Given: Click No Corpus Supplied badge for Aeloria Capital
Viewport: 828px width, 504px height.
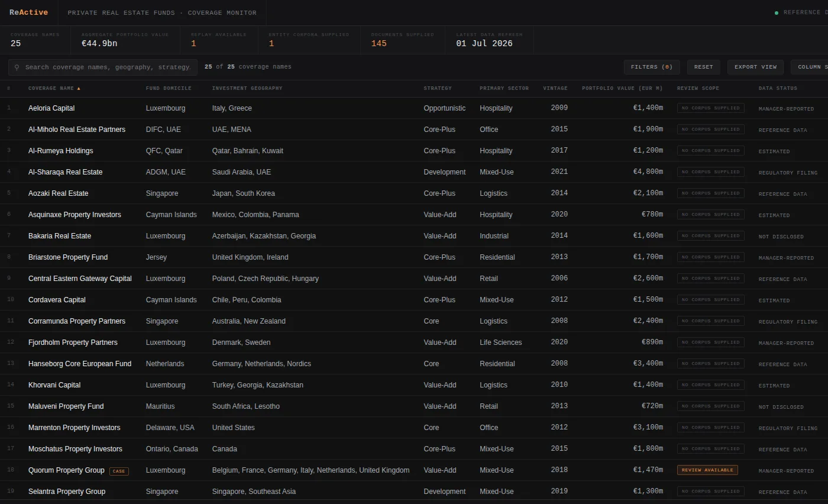Looking at the screenshot, I should (710, 108).
